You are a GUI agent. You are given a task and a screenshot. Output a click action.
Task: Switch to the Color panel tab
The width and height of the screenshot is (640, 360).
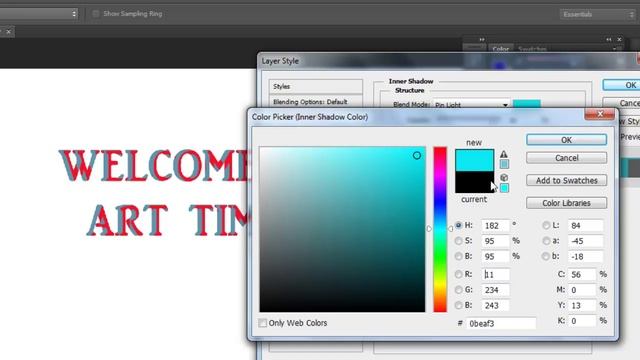click(500, 49)
